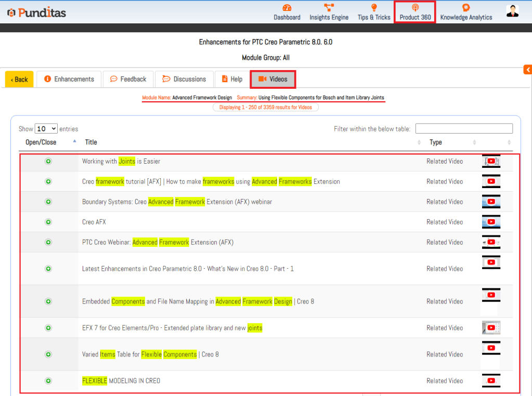
Task: Sort table by the Type column
Action: coord(436,142)
